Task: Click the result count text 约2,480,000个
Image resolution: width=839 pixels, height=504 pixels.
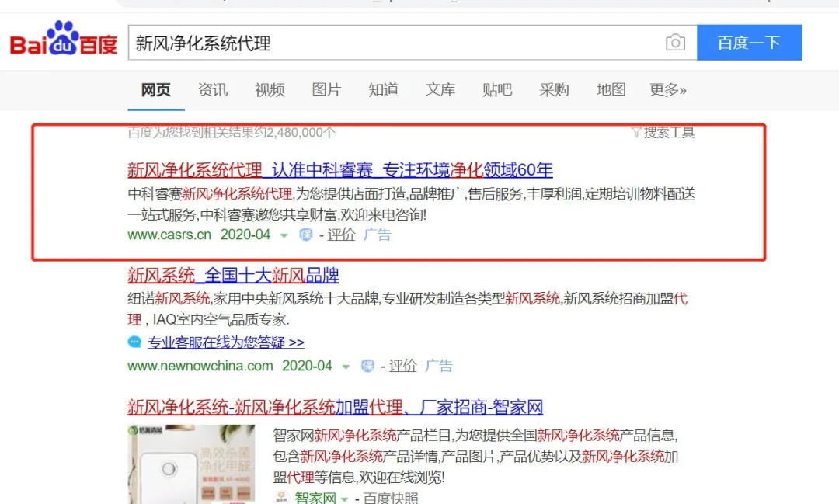Action: [232, 132]
